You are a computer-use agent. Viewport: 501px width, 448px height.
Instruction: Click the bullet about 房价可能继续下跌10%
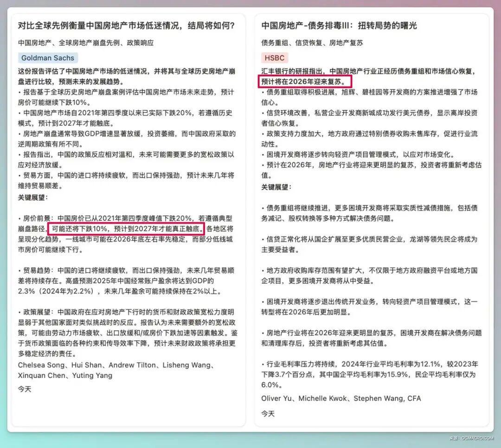[x=126, y=97]
